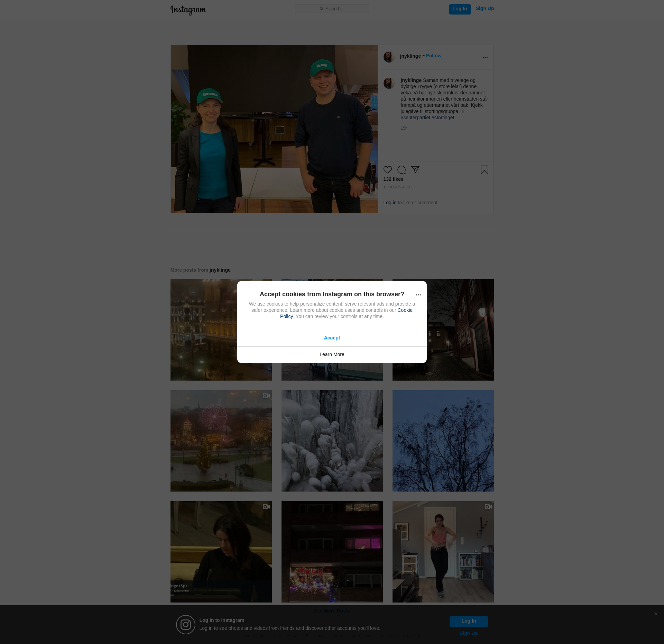Click the avatar beside the caption
664x644 pixels.
(389, 83)
